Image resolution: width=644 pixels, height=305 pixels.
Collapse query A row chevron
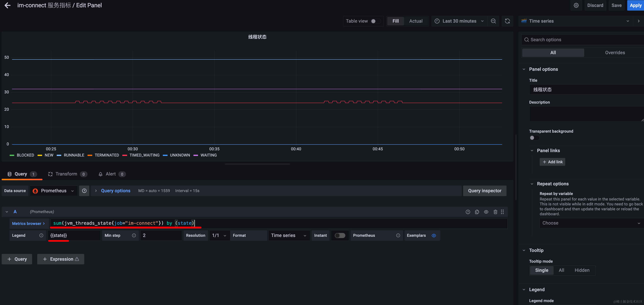(x=7, y=212)
